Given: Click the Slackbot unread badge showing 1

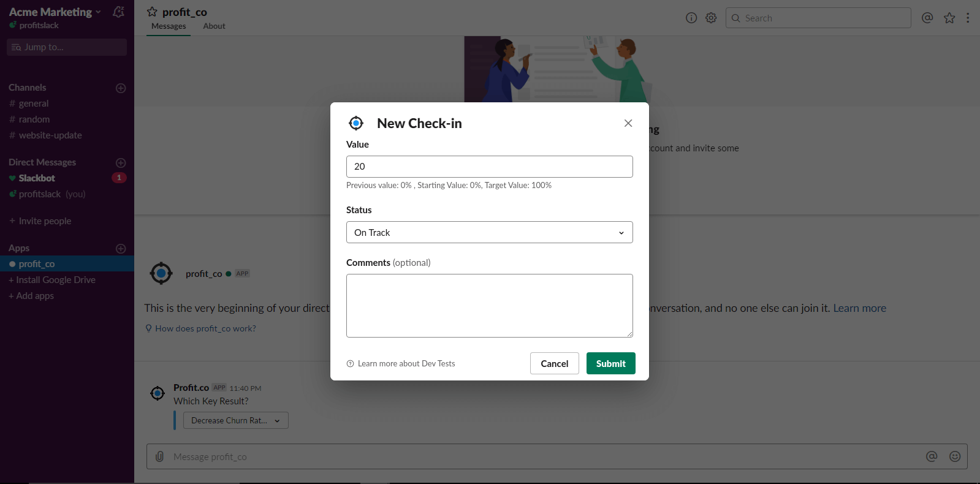Looking at the screenshot, I should coord(119,178).
